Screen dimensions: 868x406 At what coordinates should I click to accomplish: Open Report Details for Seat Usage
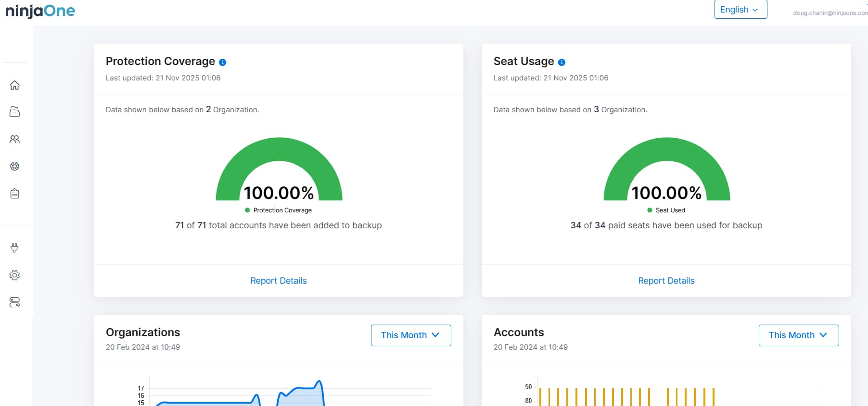(x=666, y=281)
